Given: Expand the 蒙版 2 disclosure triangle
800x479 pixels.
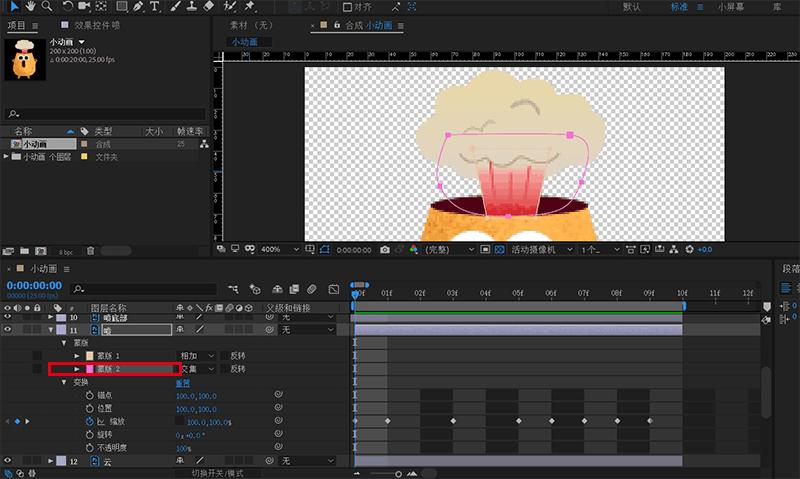Looking at the screenshot, I should 77,369.
